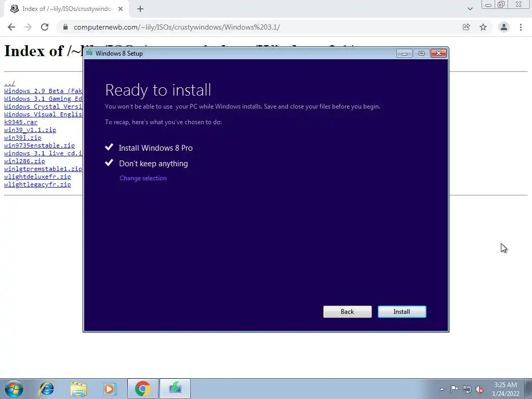Viewport: 532px width, 399px height.
Task: Click the Back button in Windows 8 Setup
Action: point(347,312)
